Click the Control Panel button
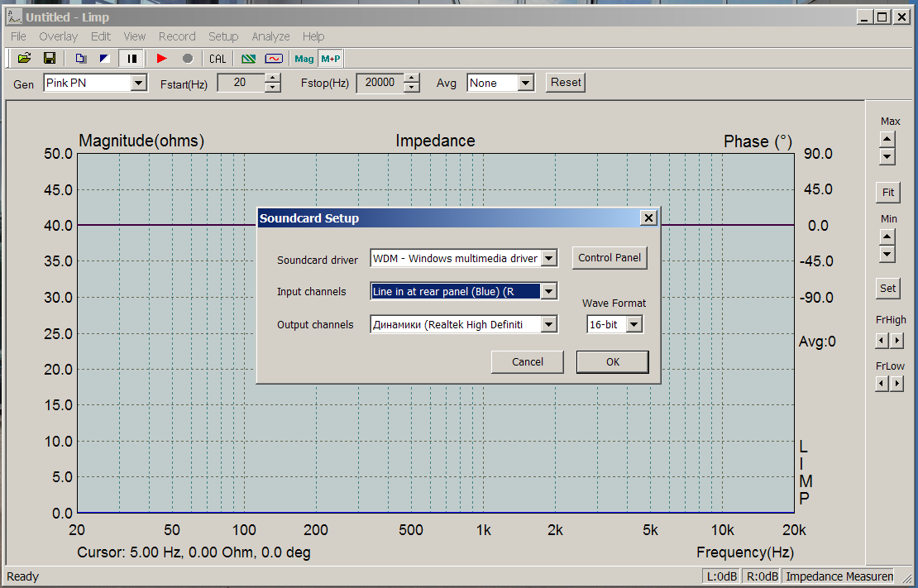The width and height of the screenshot is (918, 588). (x=609, y=258)
